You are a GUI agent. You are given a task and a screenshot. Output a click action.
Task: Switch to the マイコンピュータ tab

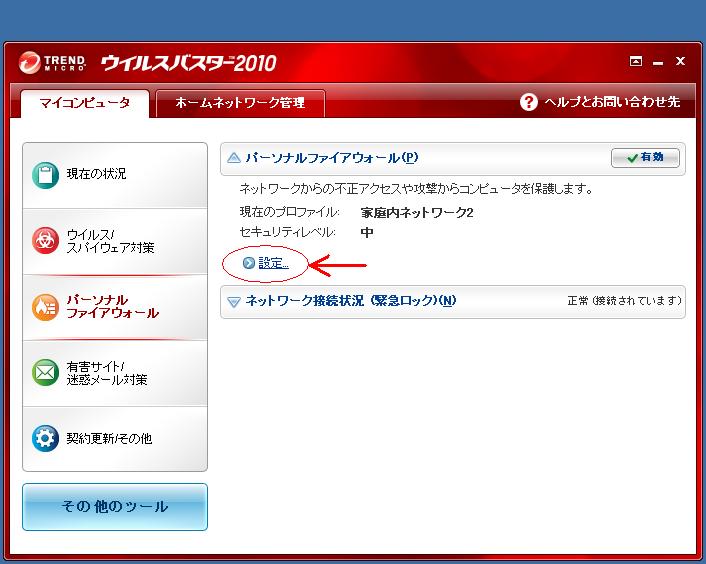pyautogui.click(x=85, y=103)
